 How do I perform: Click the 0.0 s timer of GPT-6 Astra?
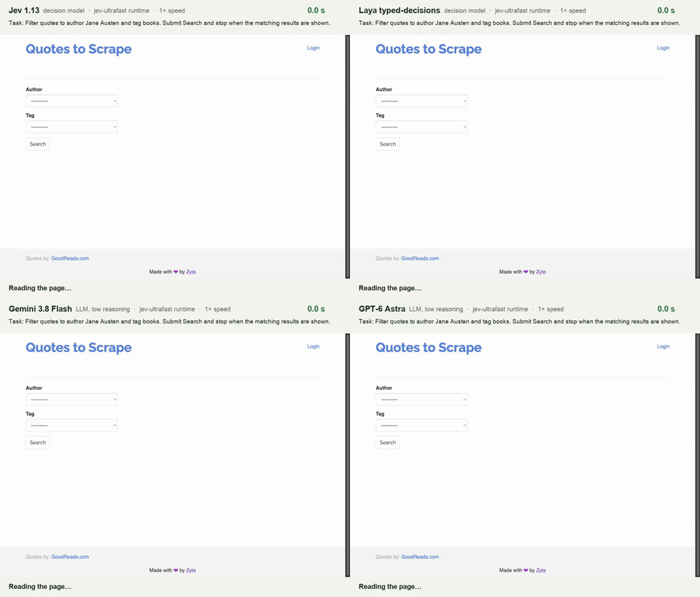(x=666, y=309)
